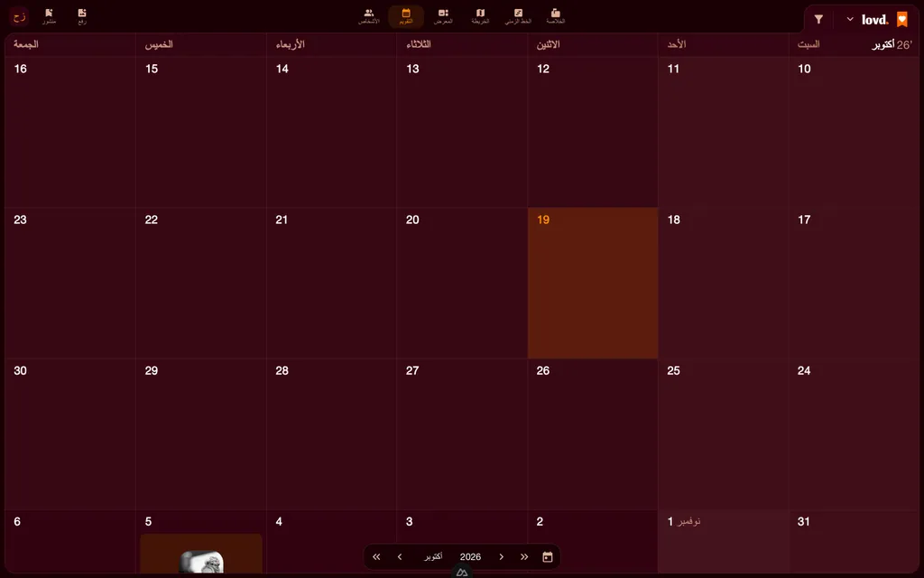
Task: Select the Calendar (التقويم) tab
Action: 406,16
